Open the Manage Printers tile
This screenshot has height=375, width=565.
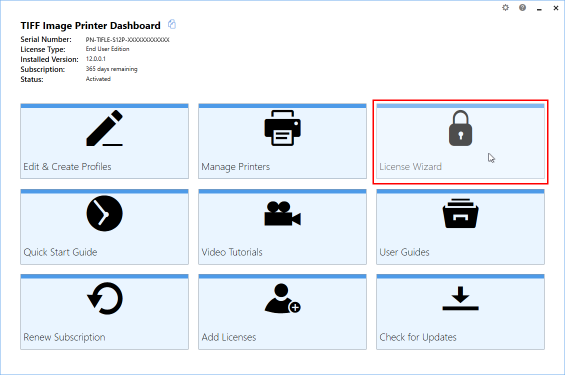click(282, 141)
